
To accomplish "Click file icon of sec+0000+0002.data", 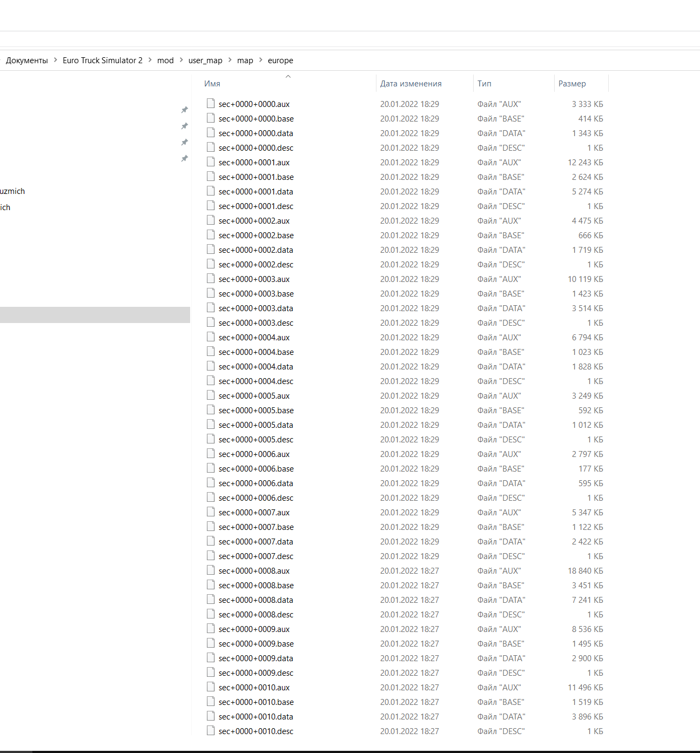I will 211,249.
